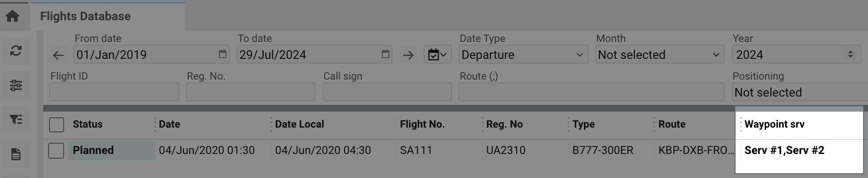Screen dimensions: 868x178
Task: Adjust the Year 2024 stepper arrows
Action: (x=850, y=55)
